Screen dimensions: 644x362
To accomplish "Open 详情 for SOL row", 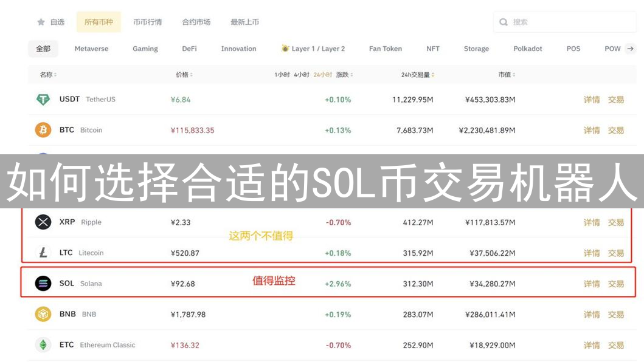I will 592,284.
